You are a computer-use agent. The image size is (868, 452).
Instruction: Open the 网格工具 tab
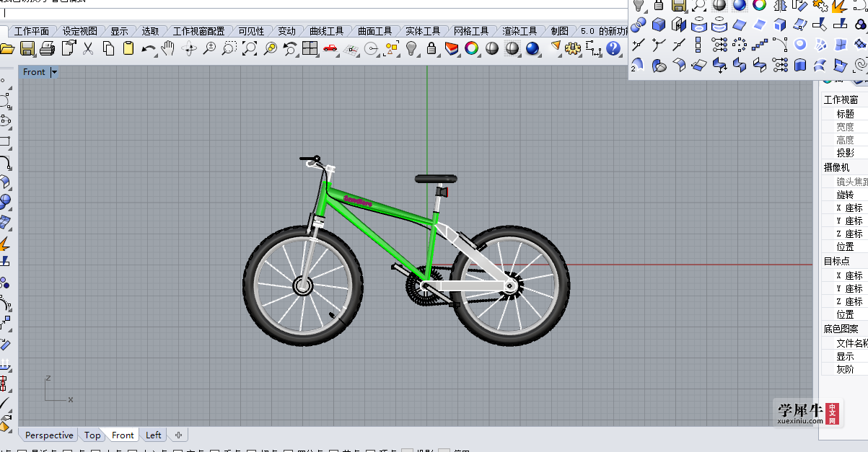(470, 31)
